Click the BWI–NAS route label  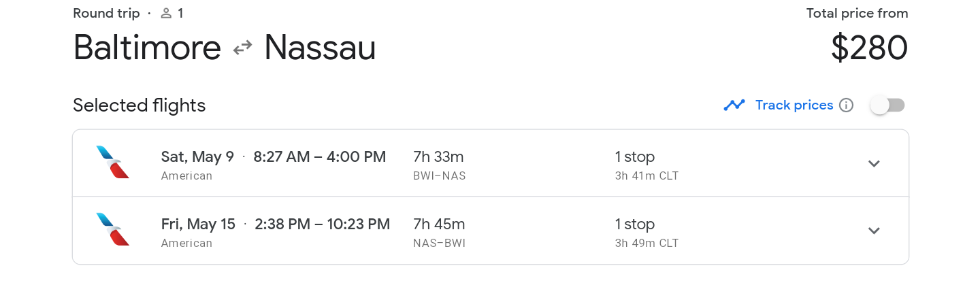coord(439,176)
